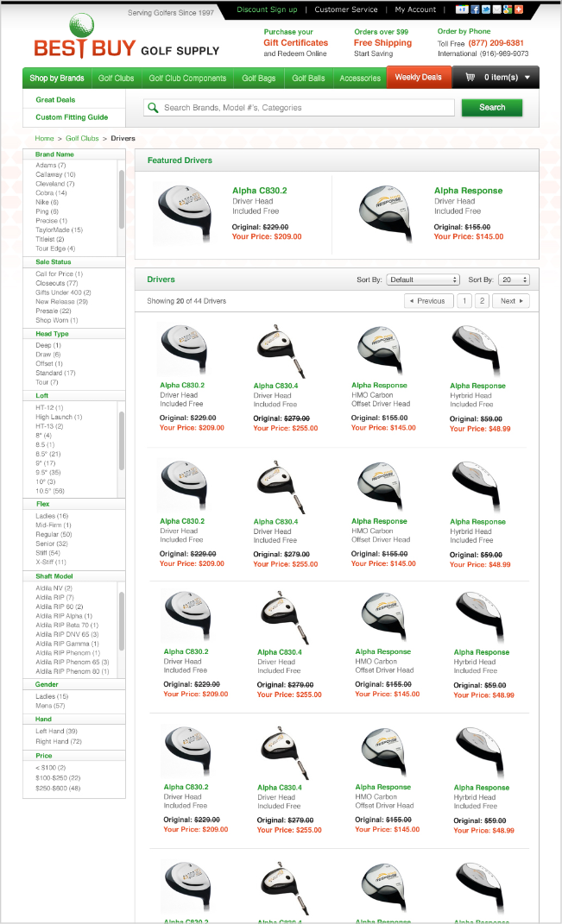Screen dimensions: 562x924
Task: Filter by brand Callaway (10)
Action: tap(55, 174)
